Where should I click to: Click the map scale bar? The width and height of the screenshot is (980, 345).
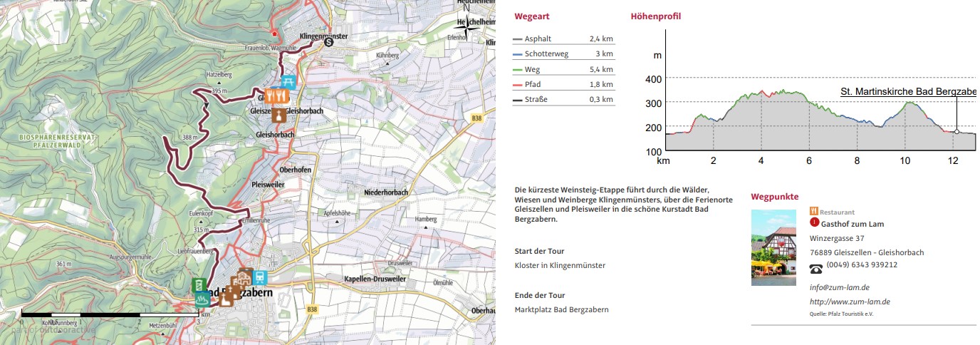click(x=110, y=313)
